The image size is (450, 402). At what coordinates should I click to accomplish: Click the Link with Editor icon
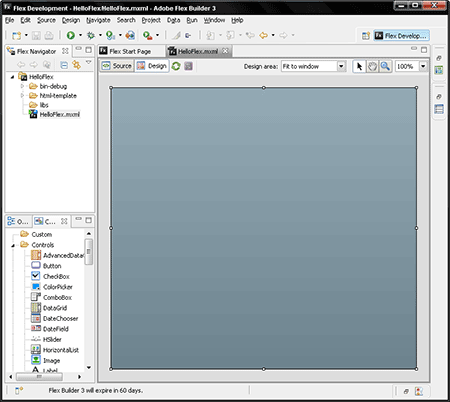click(x=77, y=65)
